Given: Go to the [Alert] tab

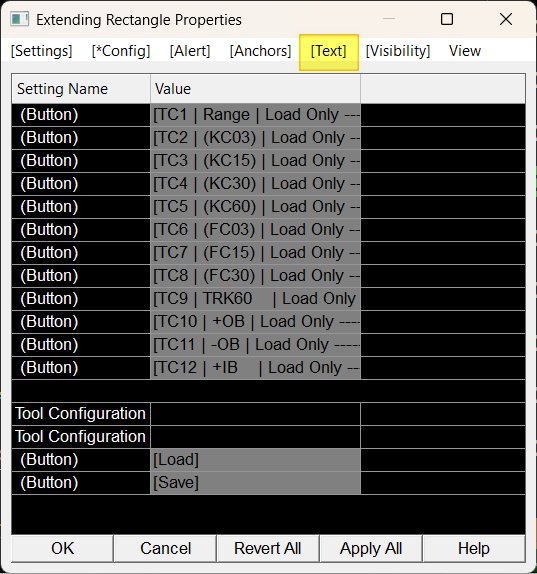Looking at the screenshot, I should (x=190, y=51).
